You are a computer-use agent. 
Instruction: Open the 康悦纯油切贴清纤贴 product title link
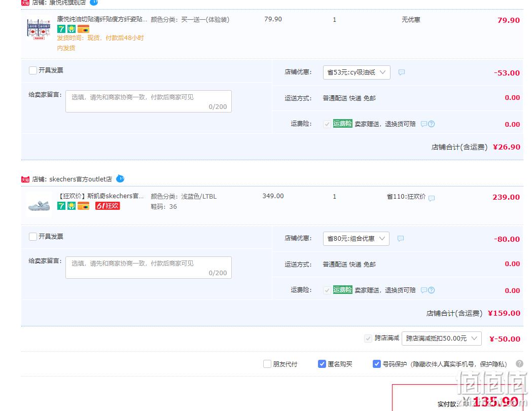pyautogui.click(x=102, y=19)
